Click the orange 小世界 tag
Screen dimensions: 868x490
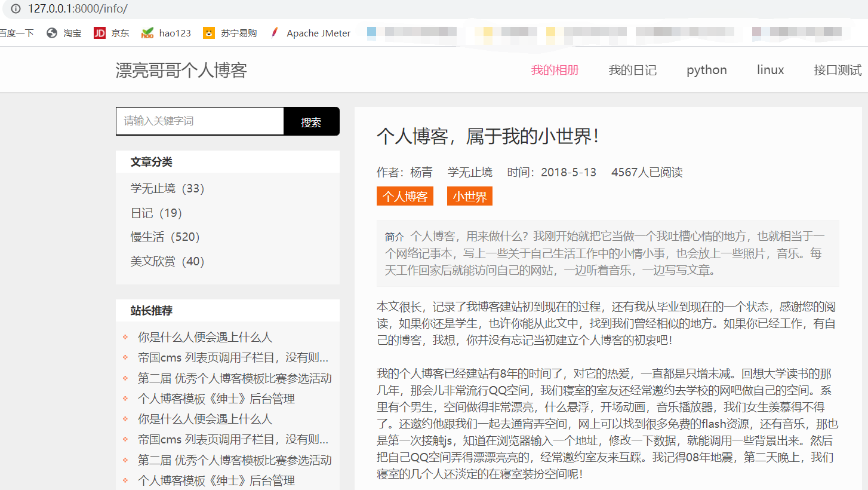click(470, 196)
